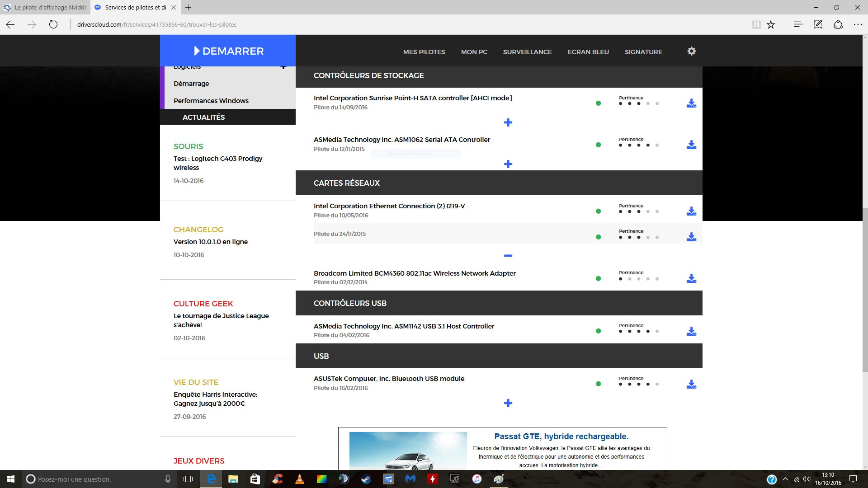The image size is (868, 488).
Task: Download the Intel Ethernet driver from 24/11/2015
Action: coord(691,237)
